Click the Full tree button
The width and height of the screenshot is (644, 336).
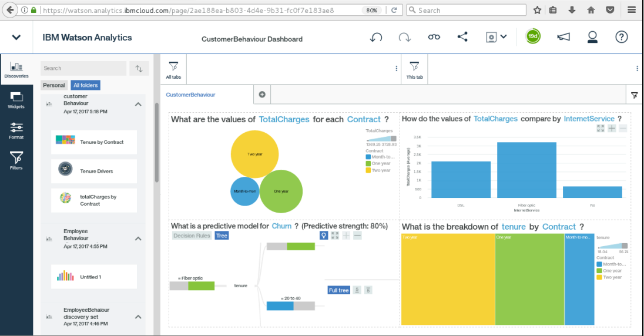tap(339, 290)
